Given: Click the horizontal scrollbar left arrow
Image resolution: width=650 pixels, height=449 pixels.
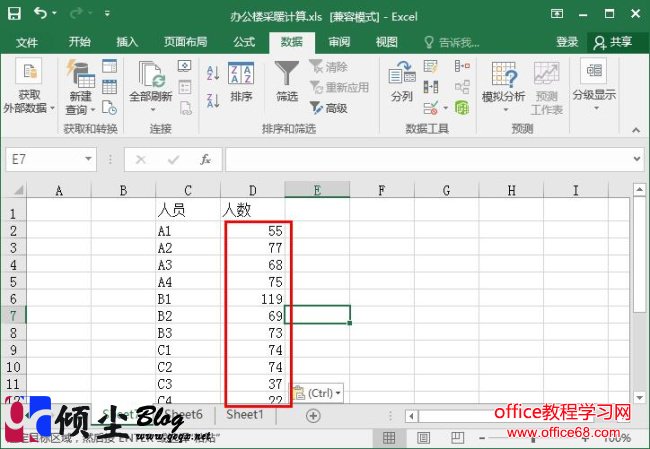Looking at the screenshot, I should [411, 416].
